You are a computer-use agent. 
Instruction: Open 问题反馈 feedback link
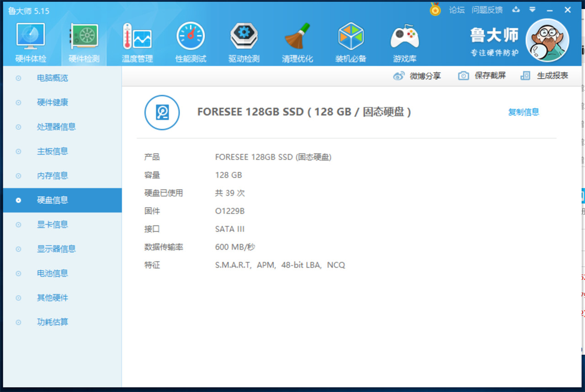[x=487, y=10]
